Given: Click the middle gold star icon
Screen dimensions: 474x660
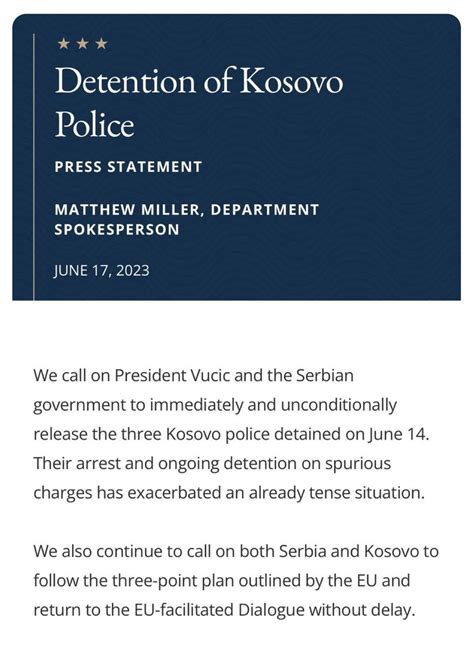Looking at the screenshot, I should (83, 43).
